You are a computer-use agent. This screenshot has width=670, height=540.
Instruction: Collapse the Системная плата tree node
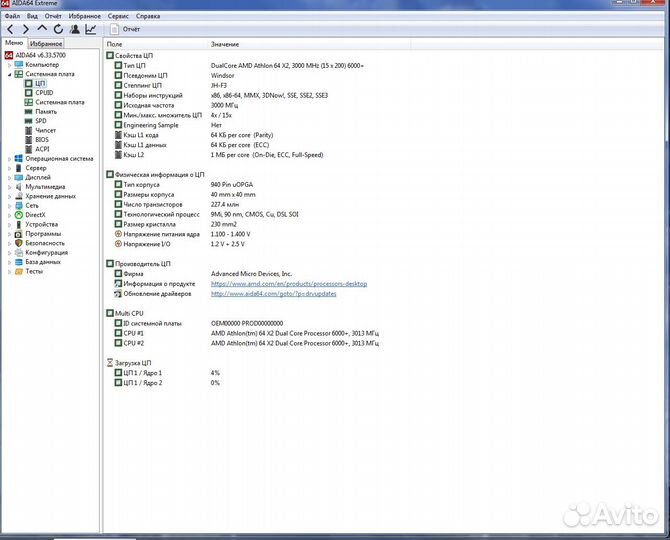coord(10,74)
